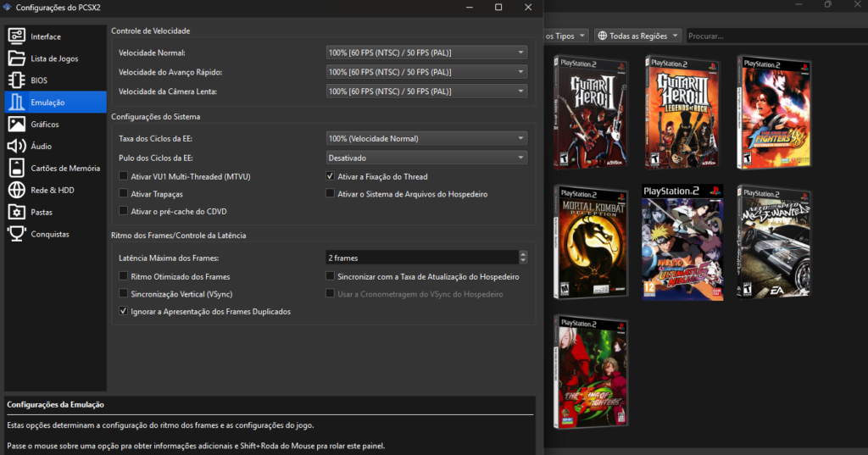The height and width of the screenshot is (455, 868).
Task: Select the King of Fighters 2002 cover
Action: 591,372
